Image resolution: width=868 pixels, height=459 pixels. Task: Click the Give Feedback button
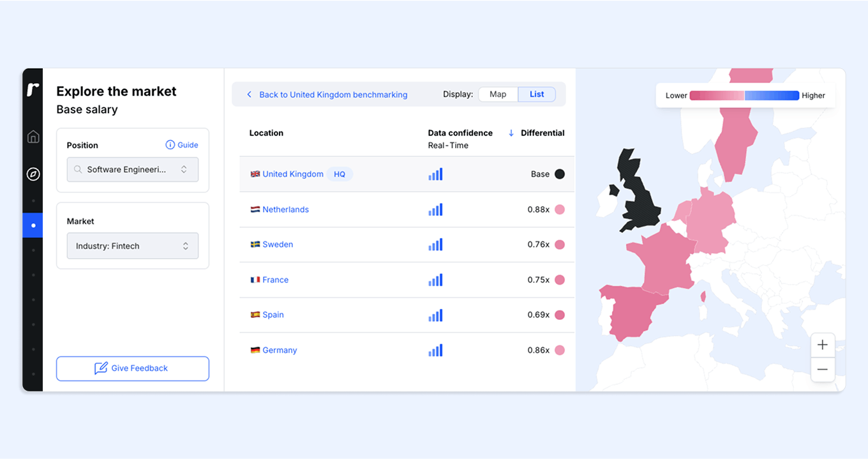(133, 368)
